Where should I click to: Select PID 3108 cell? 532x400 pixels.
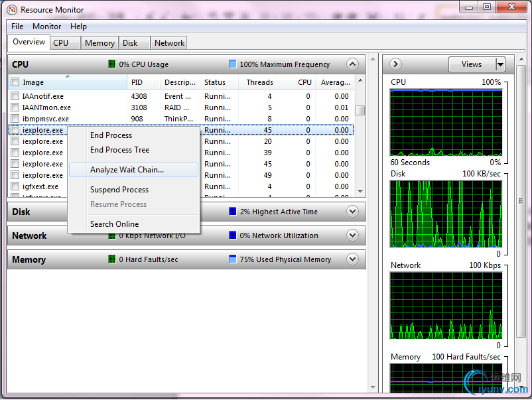139,107
